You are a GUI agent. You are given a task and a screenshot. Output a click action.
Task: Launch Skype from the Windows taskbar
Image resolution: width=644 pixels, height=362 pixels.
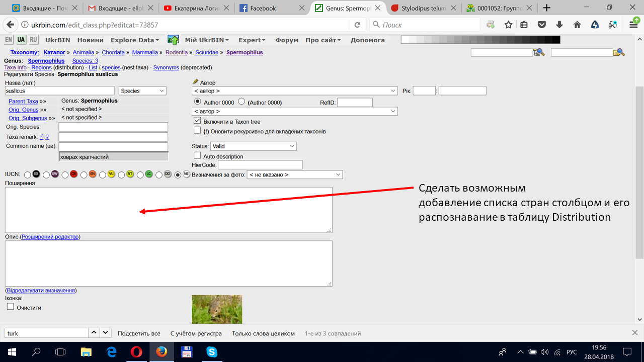coord(211,351)
